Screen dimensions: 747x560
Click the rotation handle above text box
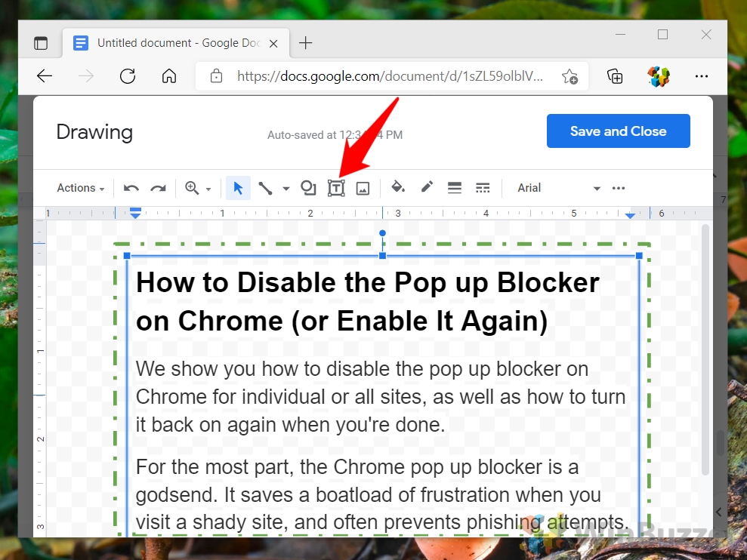(382, 233)
